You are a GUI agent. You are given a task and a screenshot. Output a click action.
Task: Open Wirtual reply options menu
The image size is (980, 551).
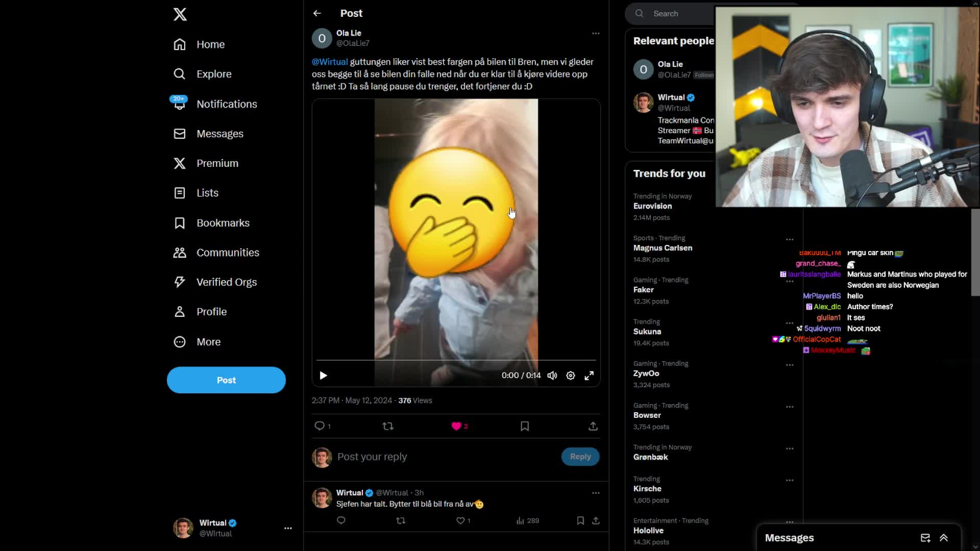596,493
